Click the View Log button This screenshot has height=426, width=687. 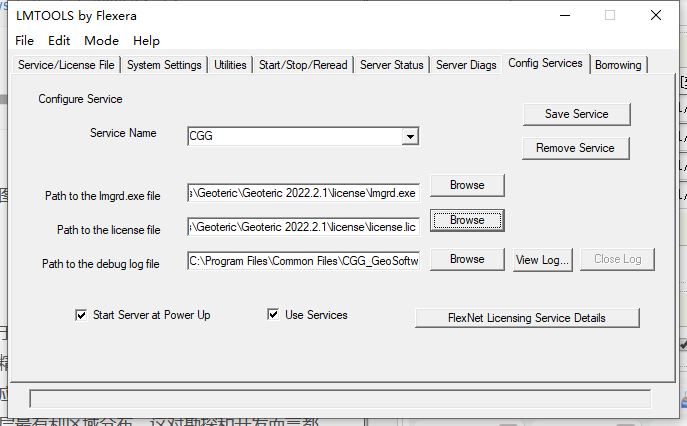(x=542, y=260)
